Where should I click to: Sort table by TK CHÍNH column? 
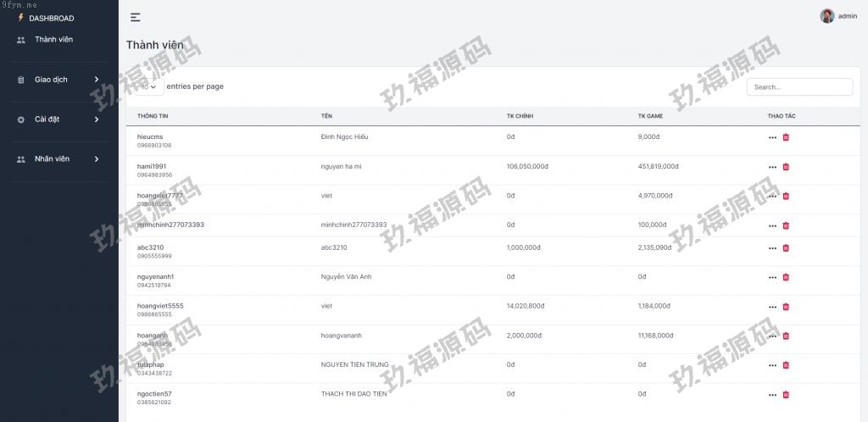pyautogui.click(x=520, y=116)
